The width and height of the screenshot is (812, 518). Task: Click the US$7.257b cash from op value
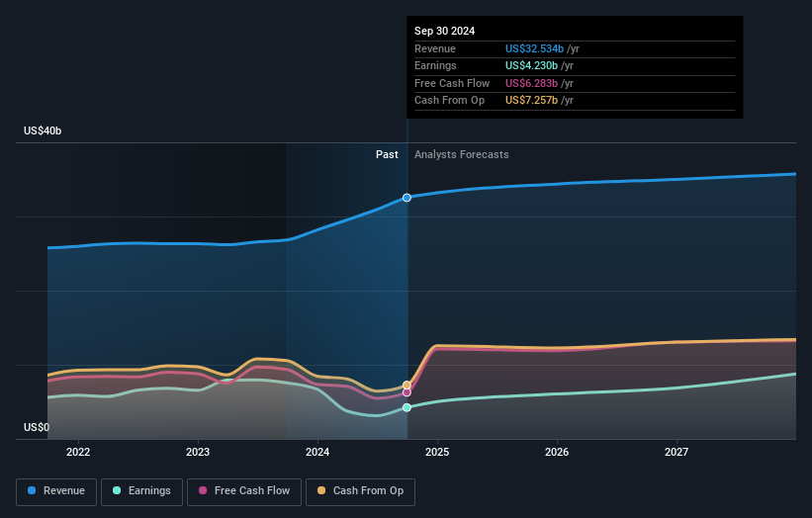531,101
